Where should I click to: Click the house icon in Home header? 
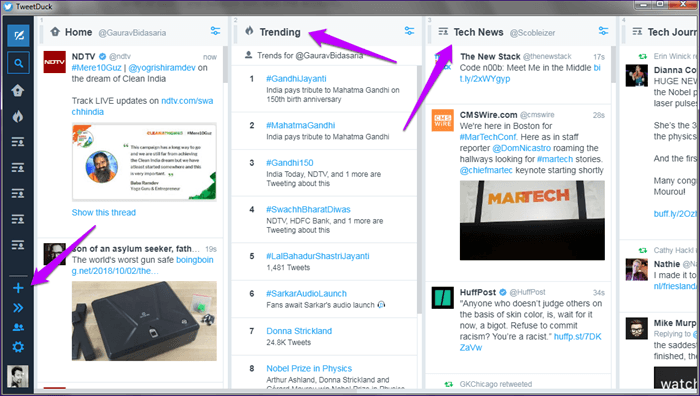pos(55,32)
